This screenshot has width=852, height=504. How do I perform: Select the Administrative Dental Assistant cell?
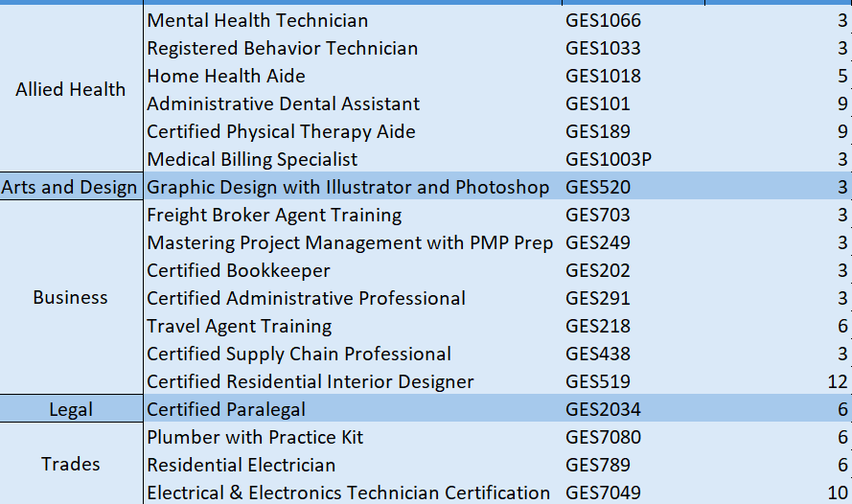click(x=353, y=103)
